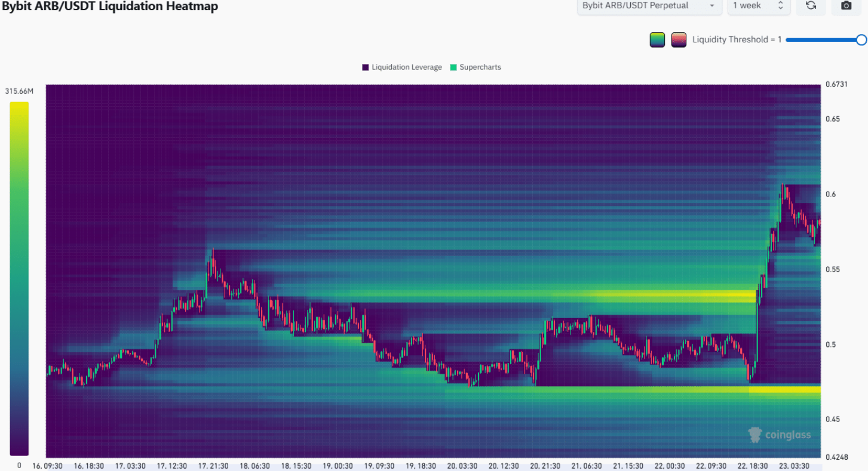Viewport: 868px width, 471px height.
Task: Toggle the Supercharts legend item
Action: coord(476,67)
